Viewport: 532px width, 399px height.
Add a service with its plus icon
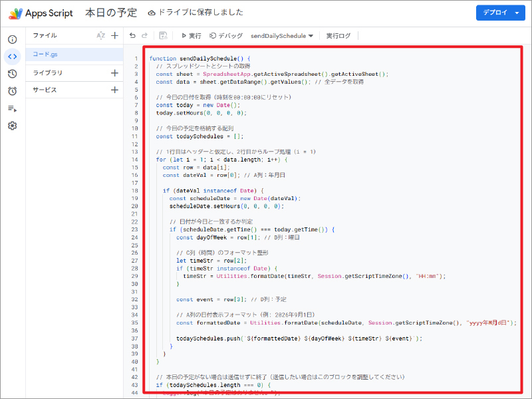(x=114, y=90)
